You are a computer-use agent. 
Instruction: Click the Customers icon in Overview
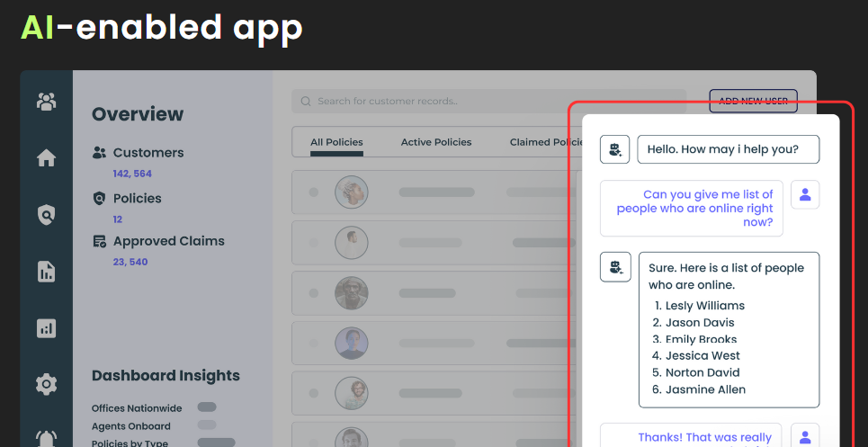click(100, 153)
